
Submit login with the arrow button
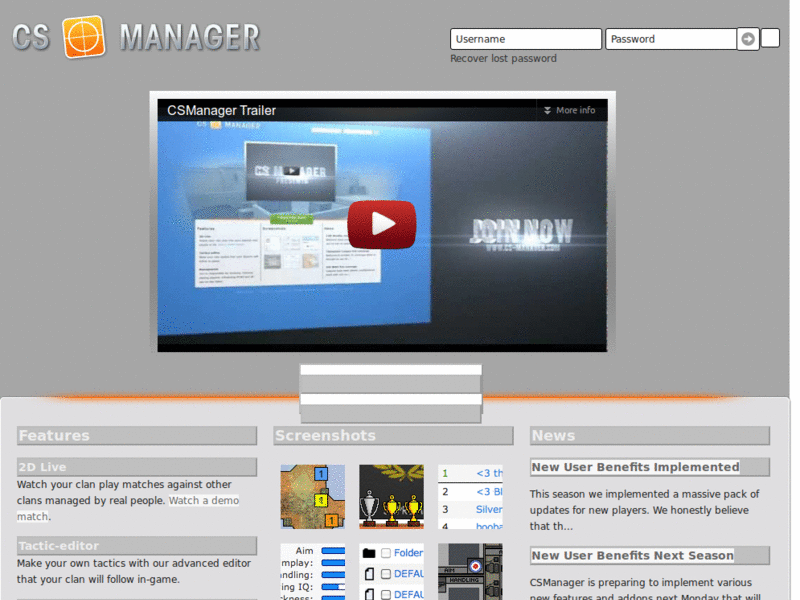pos(748,39)
